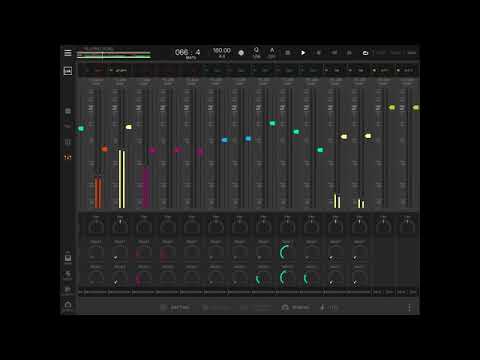This screenshot has height=360, width=480.
Task: Click the 160.00 tempo field
Action: [x=222, y=52]
